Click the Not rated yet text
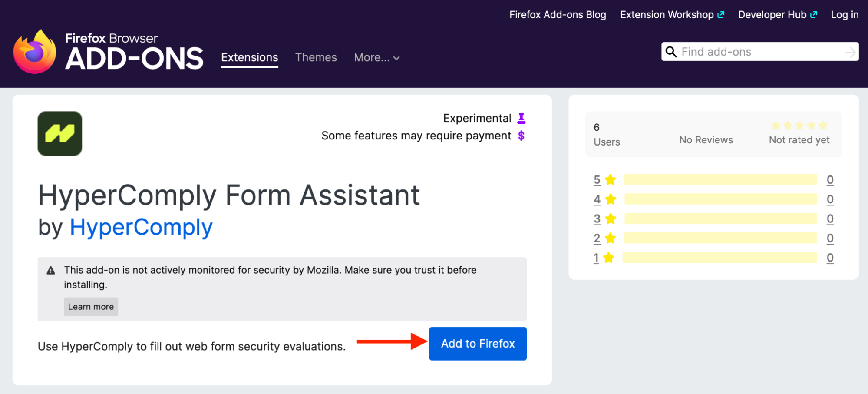The width and height of the screenshot is (868, 394). point(799,140)
